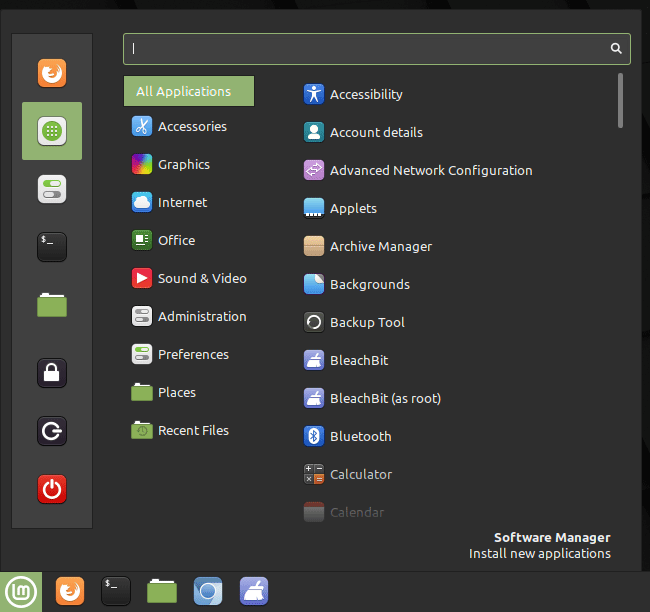Launch Advanced Network Configuration
This screenshot has height=612, width=650.
point(418,170)
